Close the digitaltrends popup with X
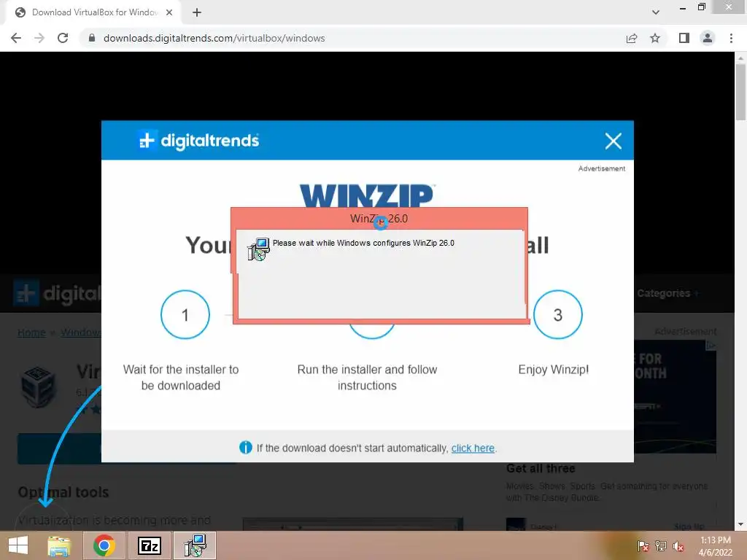Screen dimensions: 747x560 click(613, 141)
